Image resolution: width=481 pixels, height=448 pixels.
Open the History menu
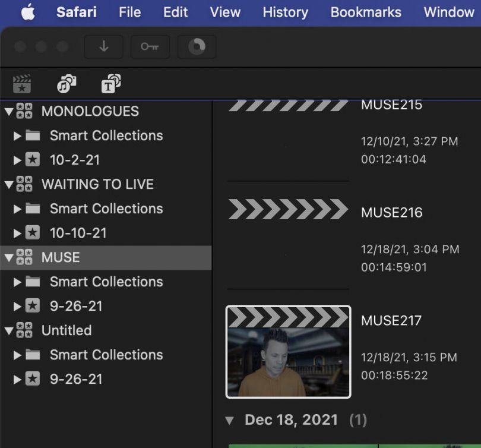coord(285,12)
